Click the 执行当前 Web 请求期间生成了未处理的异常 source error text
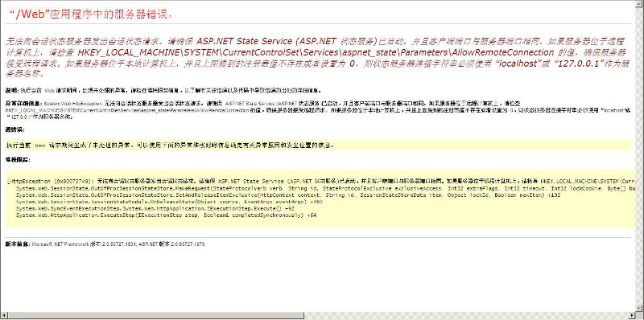Screen dimensions: 644x320 point(171,145)
